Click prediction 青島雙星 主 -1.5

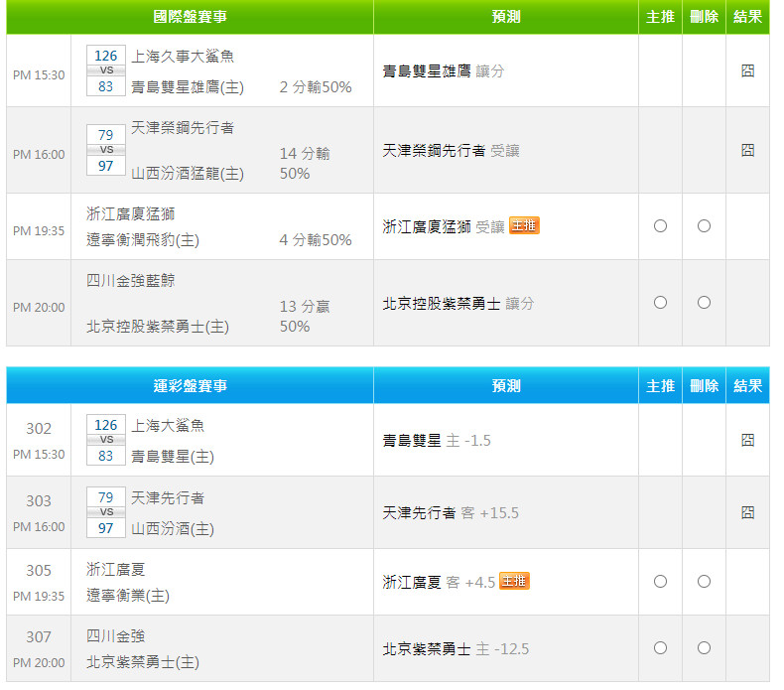437,441
